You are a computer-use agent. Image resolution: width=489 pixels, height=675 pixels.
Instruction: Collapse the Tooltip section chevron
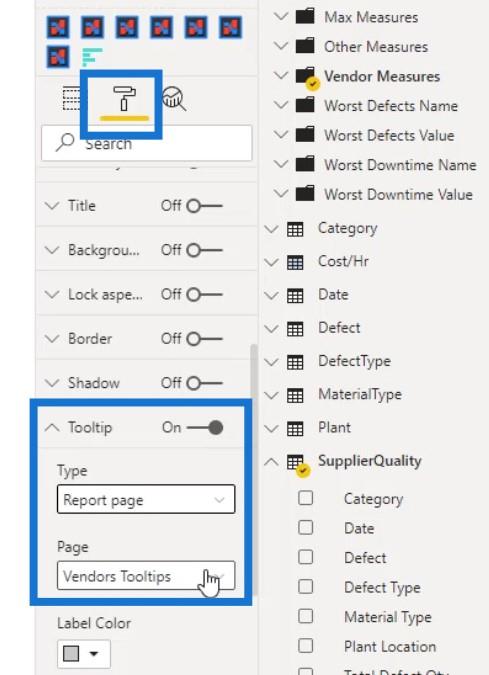coord(52,427)
